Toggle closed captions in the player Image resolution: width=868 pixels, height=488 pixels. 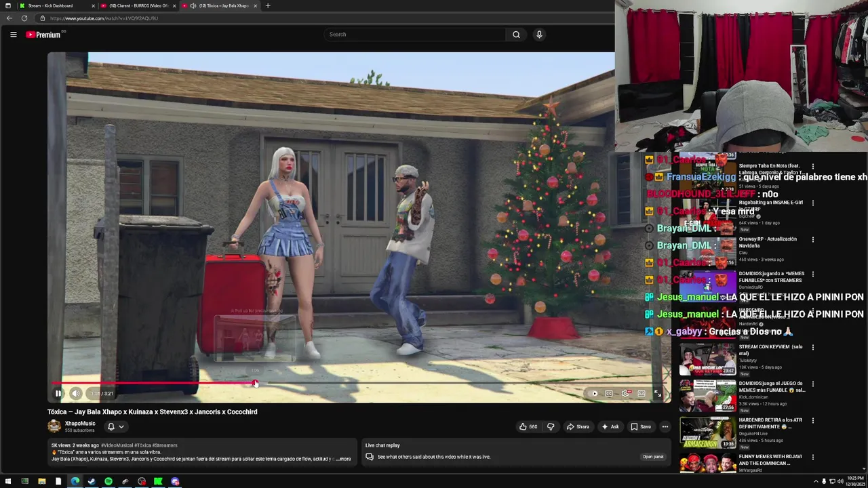(609, 394)
